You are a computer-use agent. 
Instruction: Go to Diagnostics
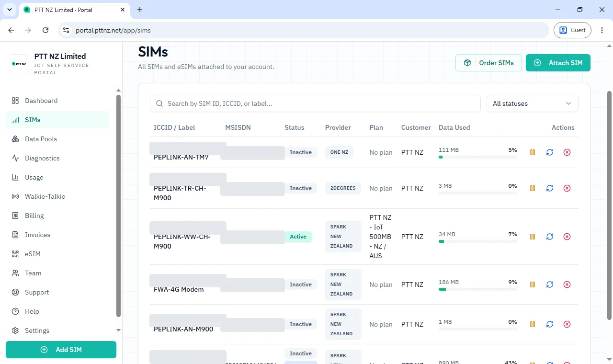pyautogui.click(x=57, y=158)
